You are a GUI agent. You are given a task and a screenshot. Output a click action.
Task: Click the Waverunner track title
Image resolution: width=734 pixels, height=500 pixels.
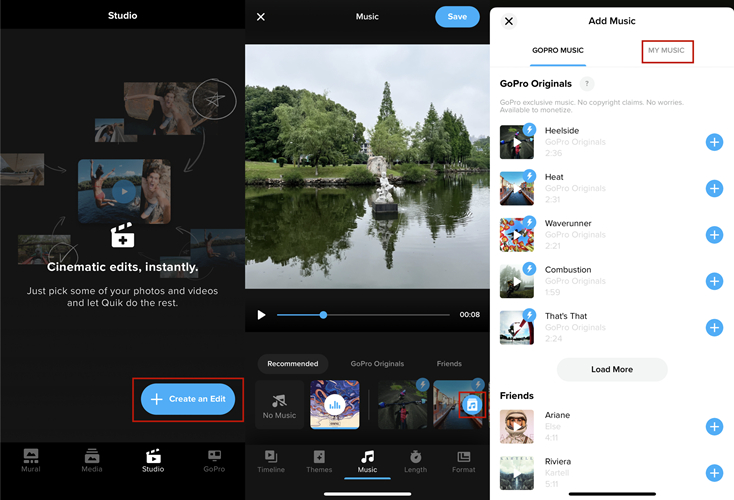pos(568,223)
